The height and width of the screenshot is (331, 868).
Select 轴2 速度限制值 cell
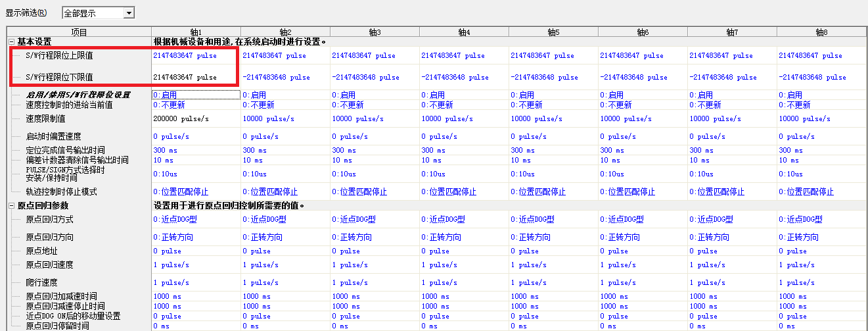[285, 119]
